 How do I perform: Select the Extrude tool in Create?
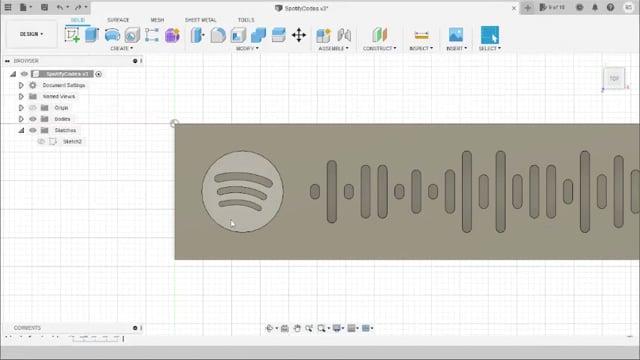pyautogui.click(x=92, y=35)
